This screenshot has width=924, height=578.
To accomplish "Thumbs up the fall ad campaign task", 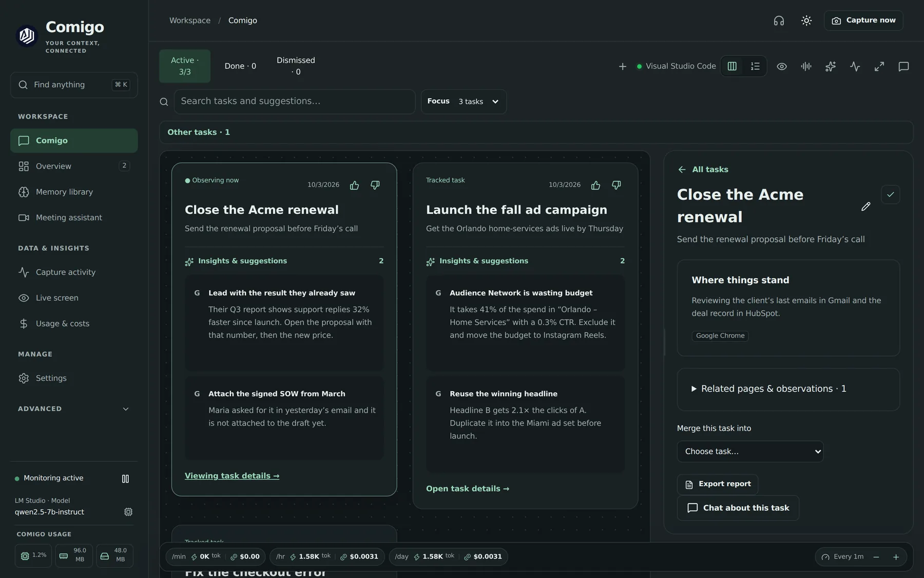I will pyautogui.click(x=595, y=185).
